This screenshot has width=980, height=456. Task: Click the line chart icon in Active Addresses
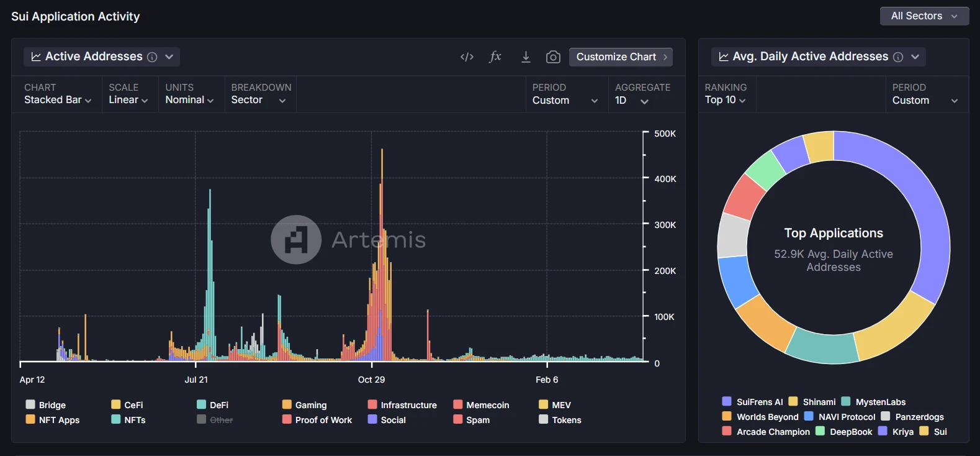(x=36, y=57)
